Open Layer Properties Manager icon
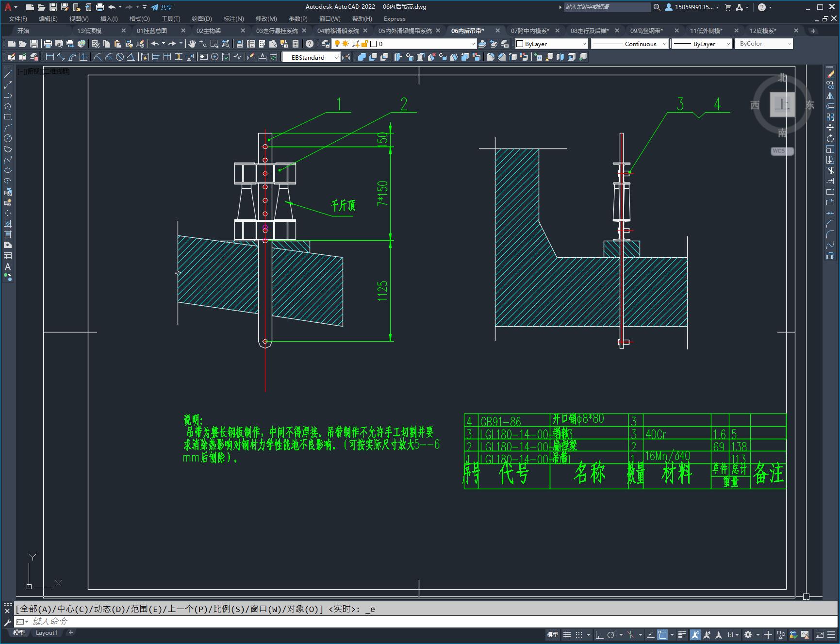 coord(326,44)
